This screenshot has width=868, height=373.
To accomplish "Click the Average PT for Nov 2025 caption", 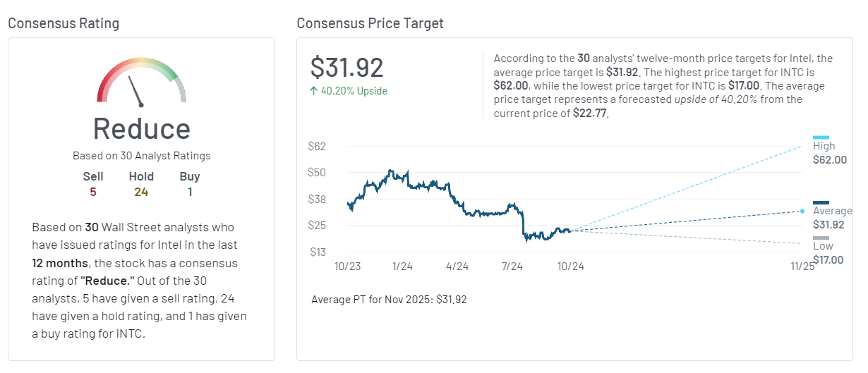I will (389, 300).
